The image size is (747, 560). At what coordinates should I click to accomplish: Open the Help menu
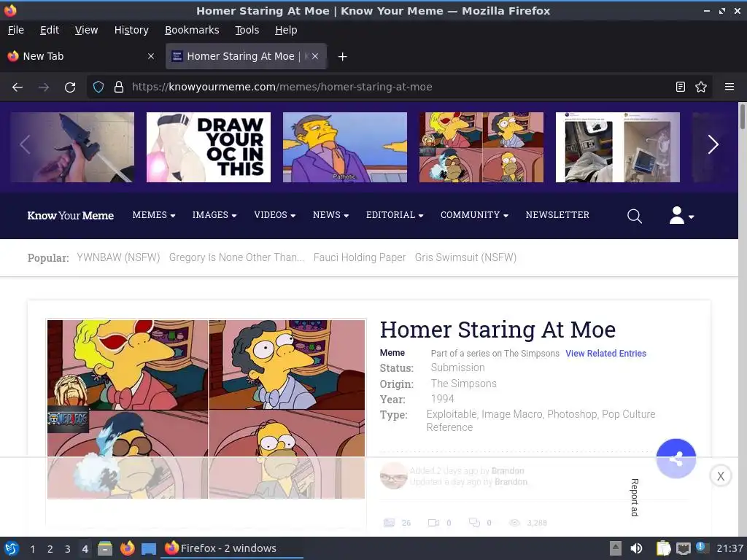point(286,30)
